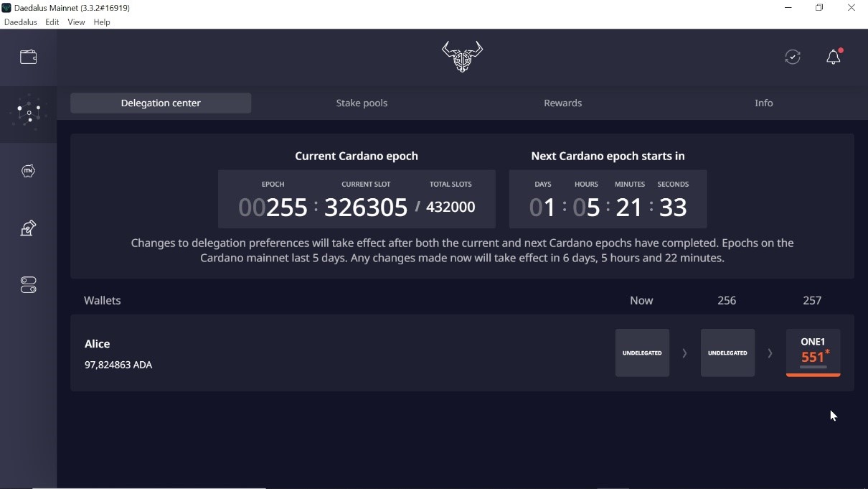Click the days countdown value 01
Image resolution: width=868 pixels, height=489 pixels.
[542, 208]
